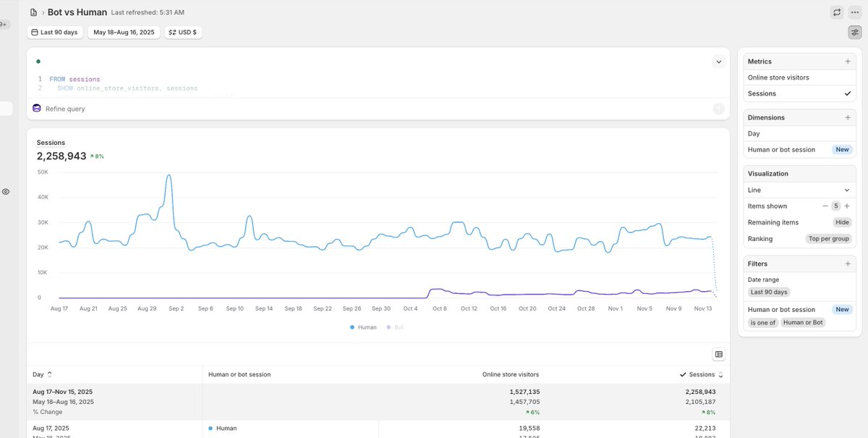Click the Human or Bot filter value chip
The width and height of the screenshot is (868, 438).
(803, 323)
